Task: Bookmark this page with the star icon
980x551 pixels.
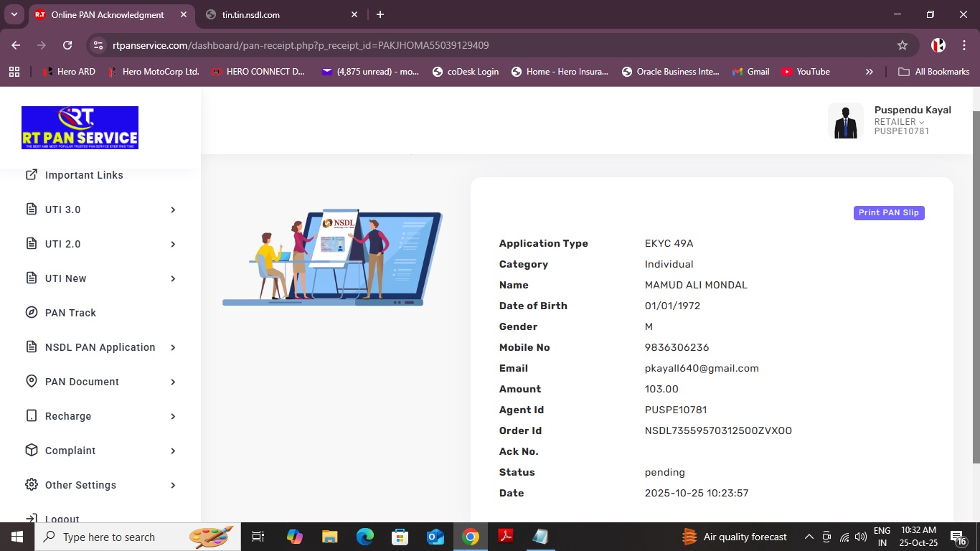Action: (902, 45)
